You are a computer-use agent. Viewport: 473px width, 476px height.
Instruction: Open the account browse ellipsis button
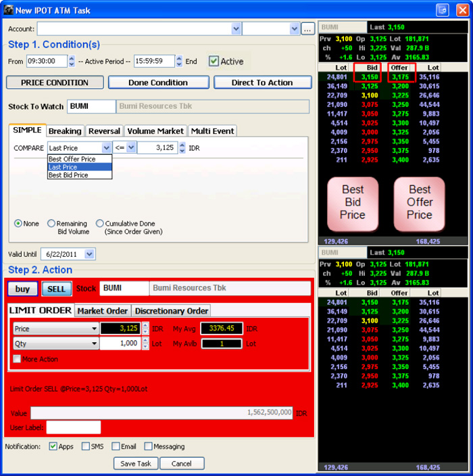click(307, 29)
